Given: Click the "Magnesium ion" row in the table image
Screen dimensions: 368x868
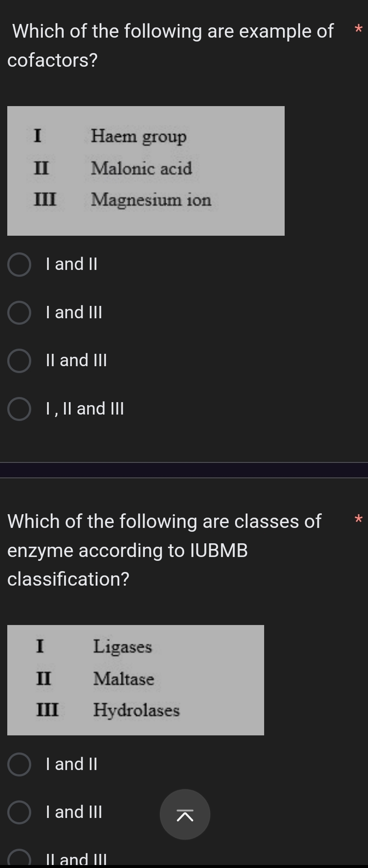Looking at the screenshot, I should point(150,200).
